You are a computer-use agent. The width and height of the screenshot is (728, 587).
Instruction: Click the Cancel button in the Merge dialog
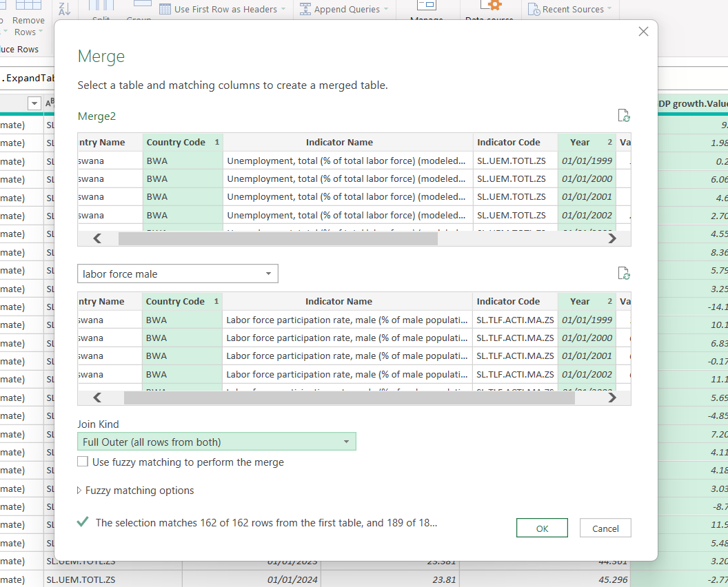(605, 528)
